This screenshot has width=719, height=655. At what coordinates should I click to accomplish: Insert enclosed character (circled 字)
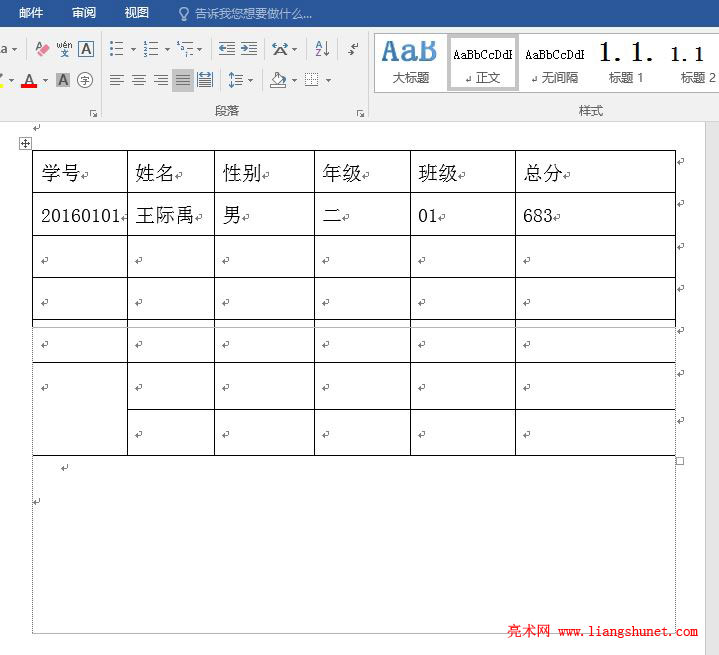tap(85, 80)
